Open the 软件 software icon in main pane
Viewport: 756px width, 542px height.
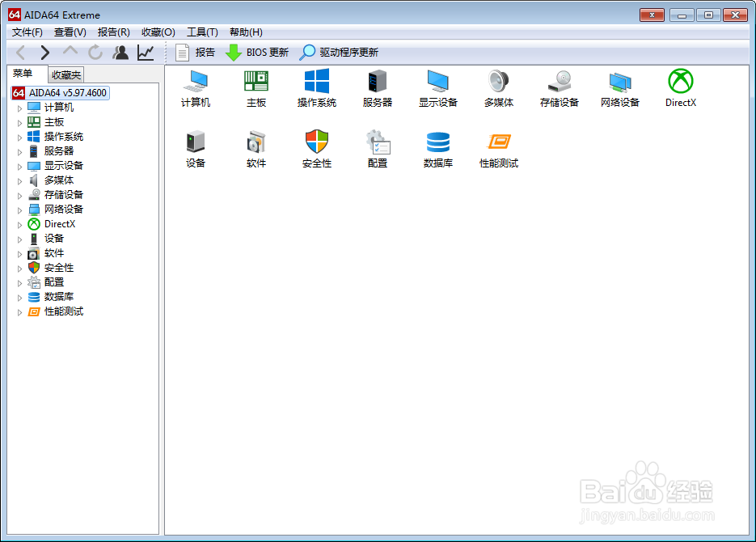coord(256,149)
